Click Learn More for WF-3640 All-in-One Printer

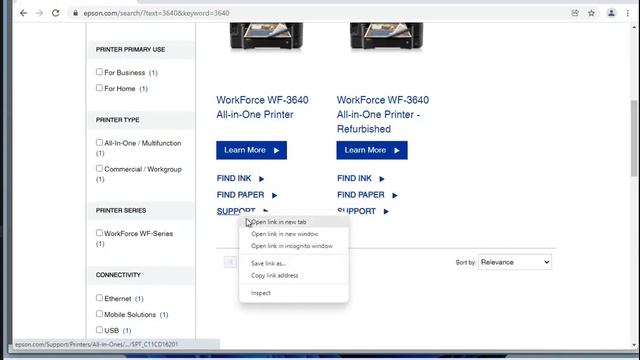pos(251,150)
